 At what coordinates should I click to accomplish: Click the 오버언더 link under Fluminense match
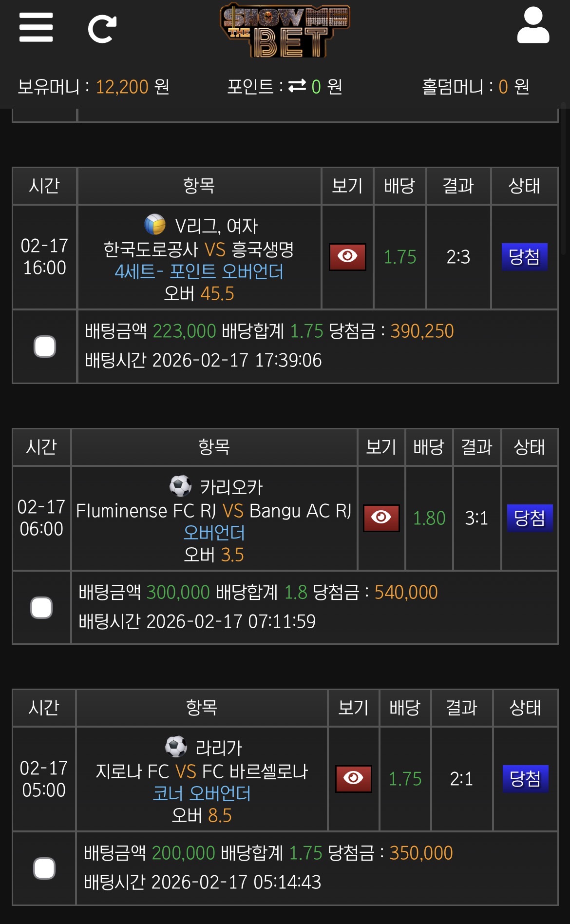[214, 533]
